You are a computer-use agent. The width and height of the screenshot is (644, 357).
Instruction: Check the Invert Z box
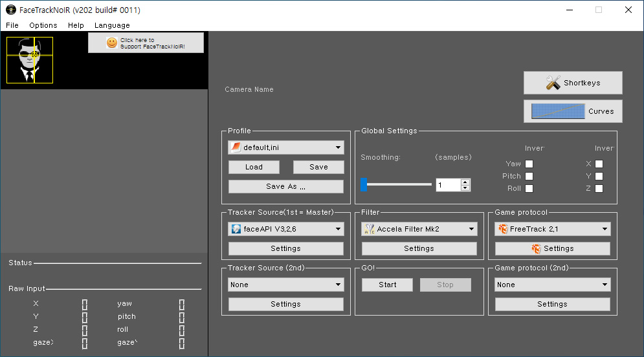click(x=599, y=188)
